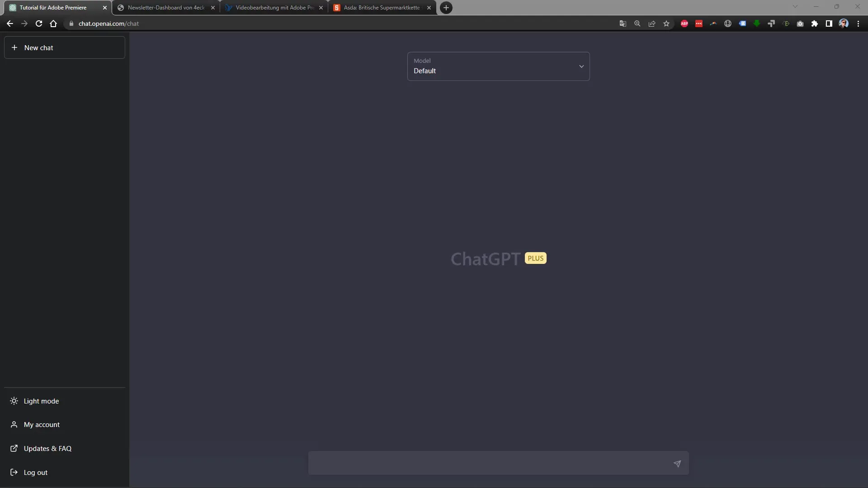Click the New chat button
Screen dimensions: 868x488
click(64, 47)
